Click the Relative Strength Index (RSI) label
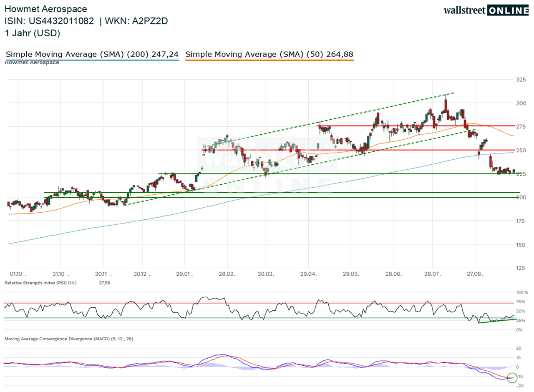Screen dimensions: 534x392 click(x=40, y=283)
